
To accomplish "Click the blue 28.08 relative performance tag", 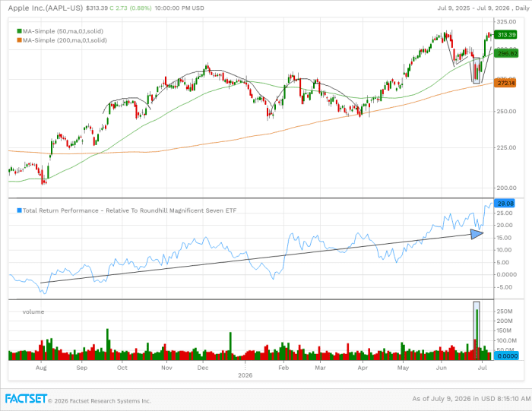I will 505,204.
